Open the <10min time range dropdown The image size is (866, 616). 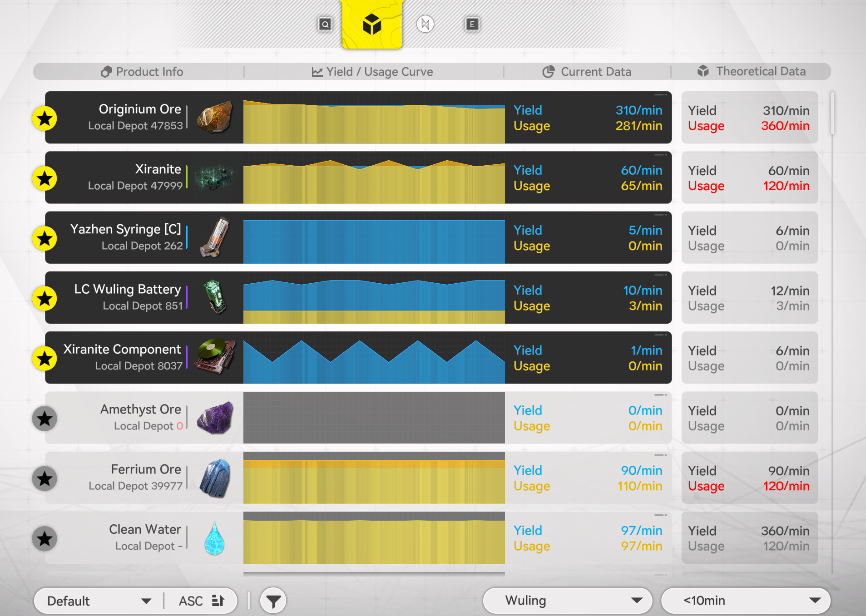pos(746,601)
